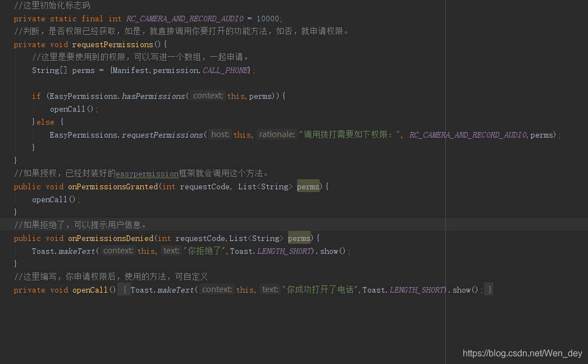
Task: Click the onPermissionsDenied method name
Action: pyautogui.click(x=111, y=239)
